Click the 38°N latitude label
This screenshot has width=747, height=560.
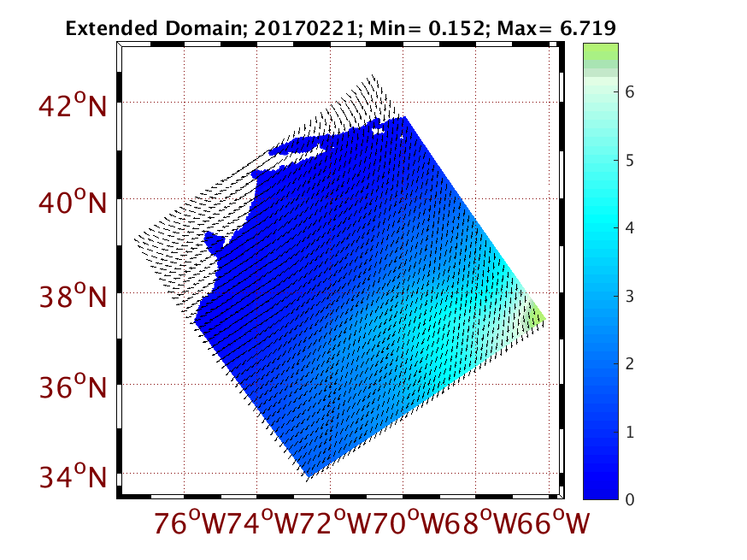73,296
